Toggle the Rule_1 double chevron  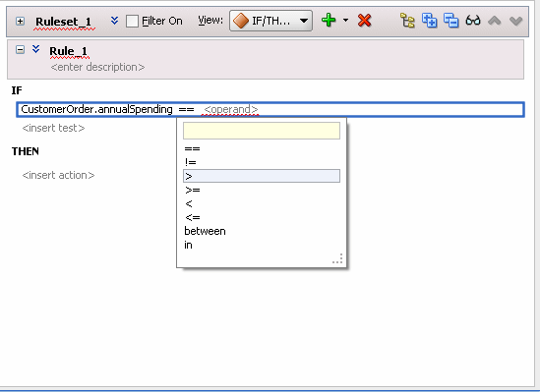pos(35,49)
